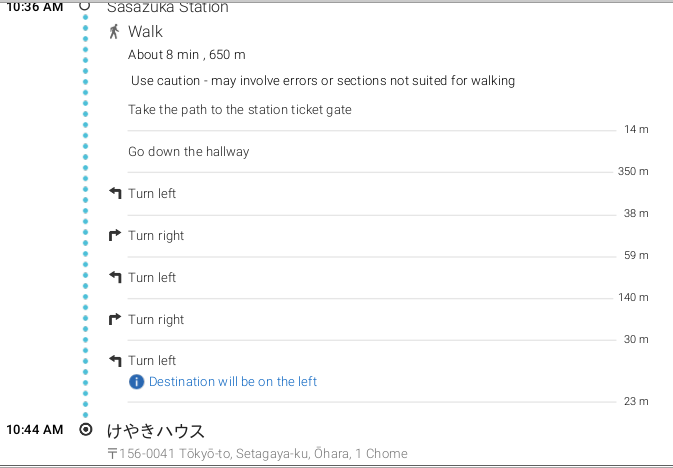Viewport: 673px width, 468px height.
Task: Click the blue info icon
Action: (137, 382)
